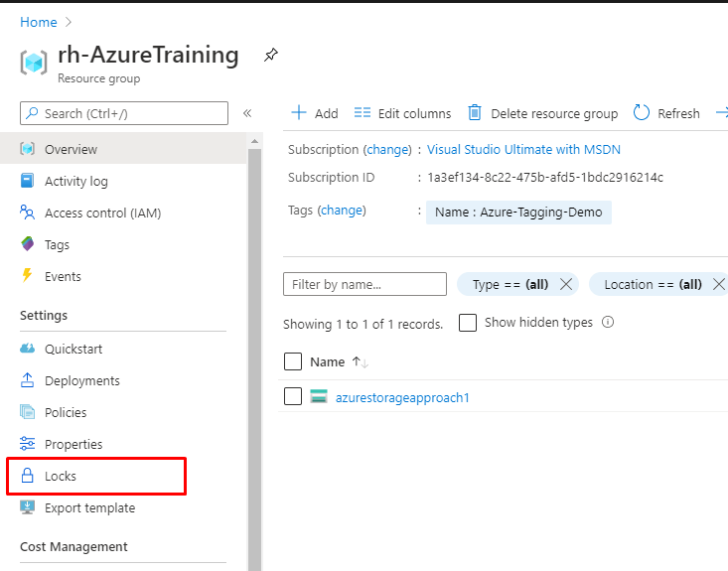Screen dimensions: 728x571
Task: Click the sidebar scrollbar up arrow
Action: 254,141
